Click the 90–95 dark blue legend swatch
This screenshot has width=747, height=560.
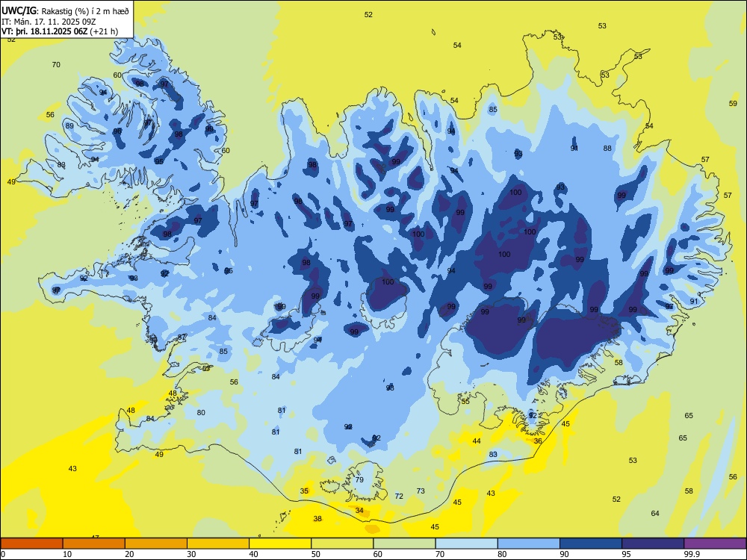(x=591, y=544)
